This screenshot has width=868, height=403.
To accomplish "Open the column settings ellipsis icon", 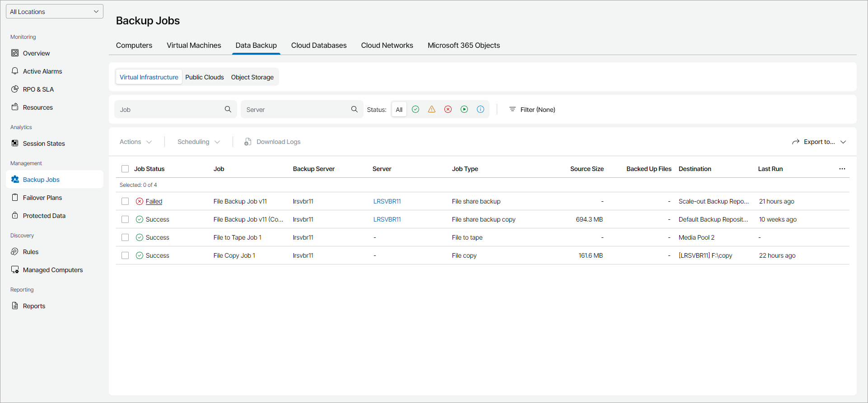I will click(x=842, y=169).
